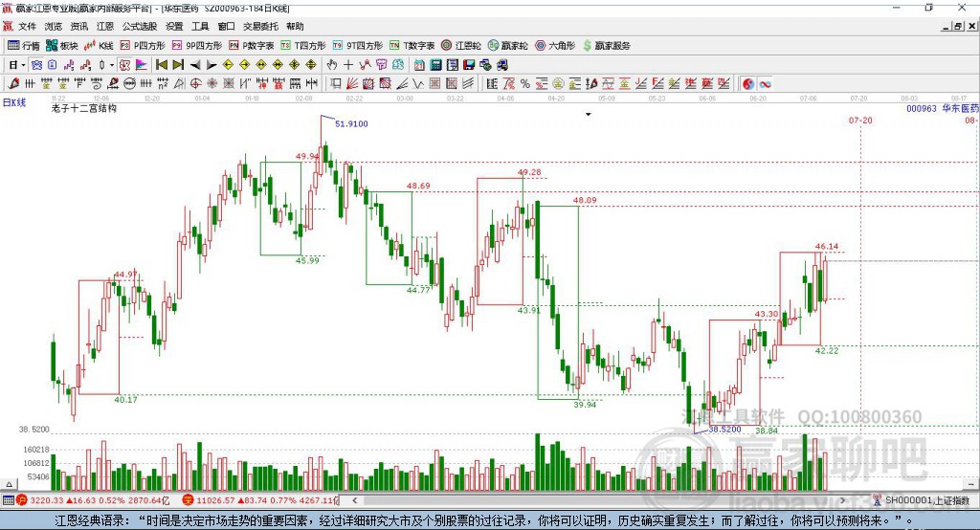Jump to first bar icon
This screenshot has height=530, width=980.
coord(161,65)
